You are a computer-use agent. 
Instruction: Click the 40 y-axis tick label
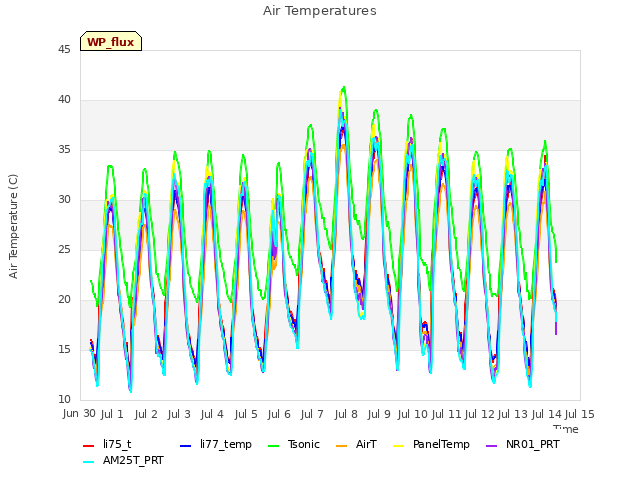64,100
